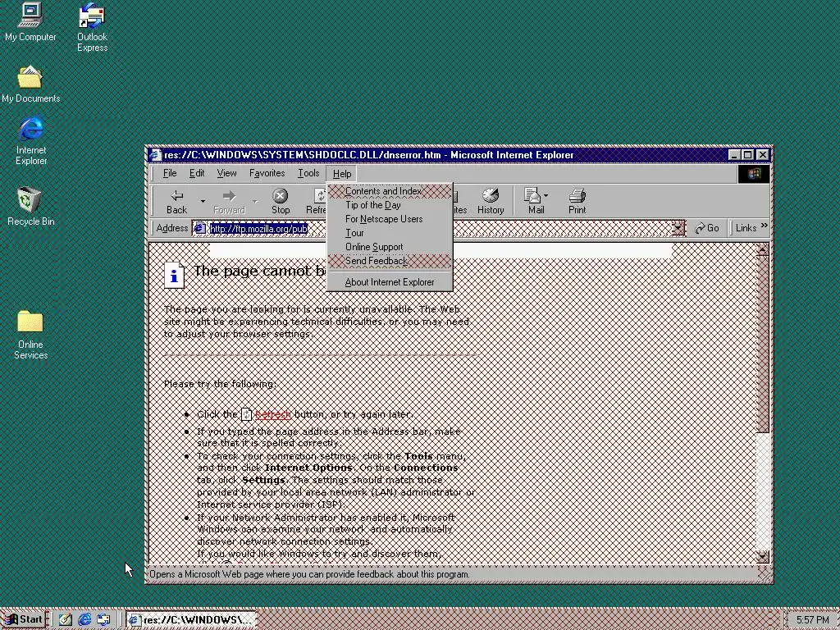Choose Send Feedback menu item
The width and height of the screenshot is (840, 630).
(x=390, y=261)
